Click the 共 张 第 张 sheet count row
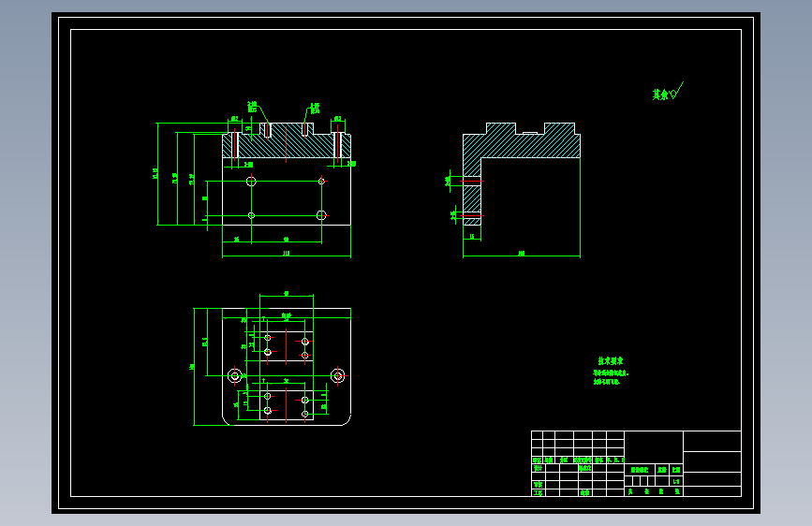This screenshot has height=526, width=812. point(654,491)
